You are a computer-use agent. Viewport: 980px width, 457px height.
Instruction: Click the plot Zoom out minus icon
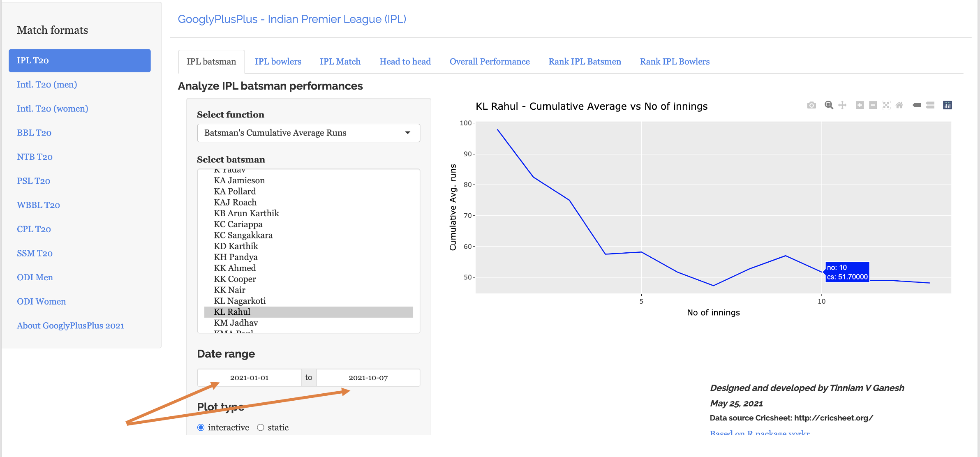[x=873, y=105]
